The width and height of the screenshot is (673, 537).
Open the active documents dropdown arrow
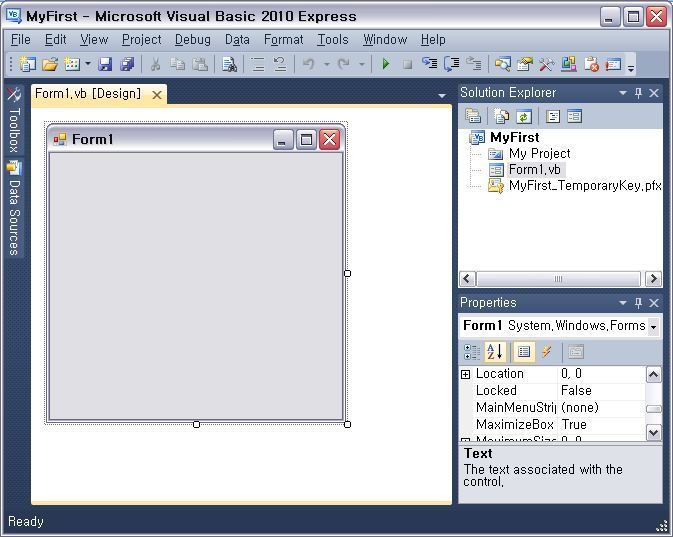point(442,95)
